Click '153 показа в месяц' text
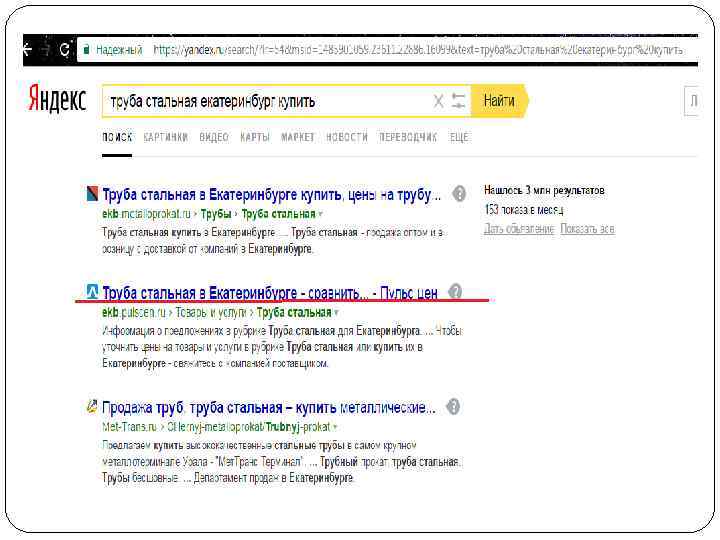The height and width of the screenshot is (540, 720). tap(524, 210)
